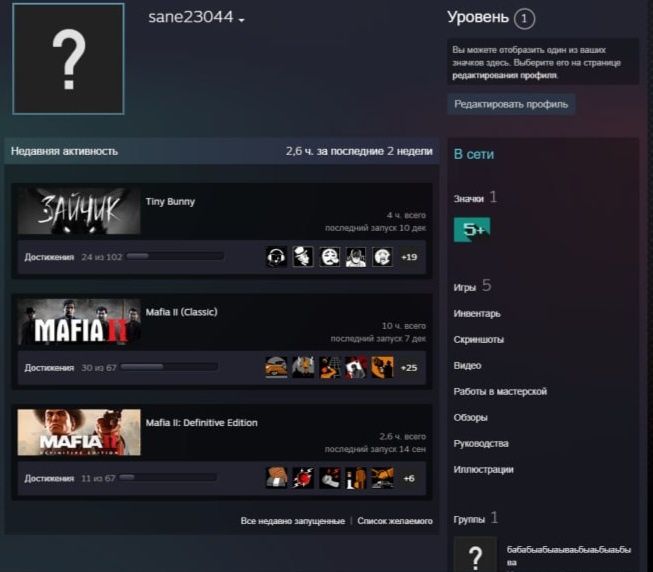Click second Mafia II Classic achievement icon
The width and height of the screenshot is (653, 572).
coord(303,368)
